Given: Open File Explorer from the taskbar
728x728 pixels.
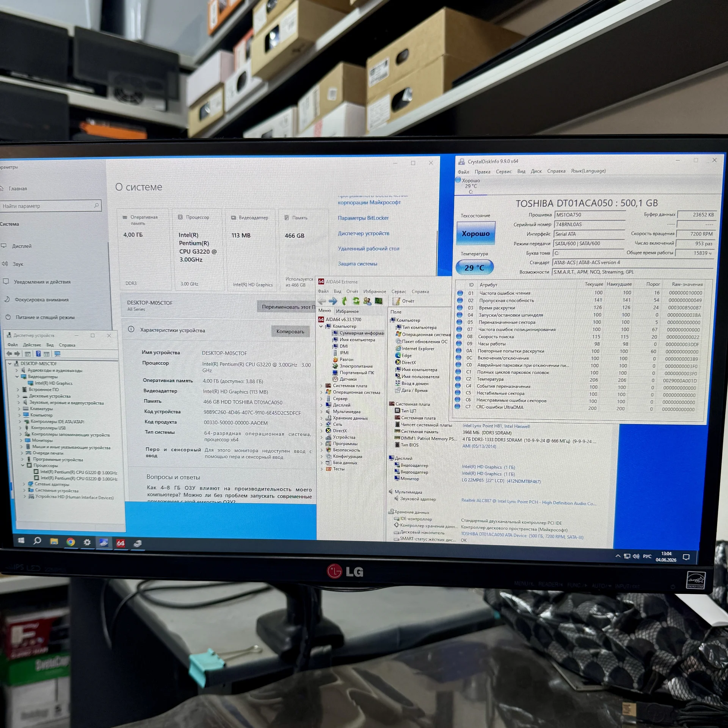Looking at the screenshot, I should tap(54, 541).
